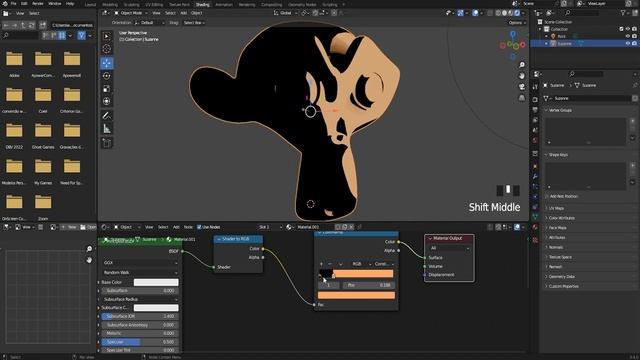
Task: Select the Transform tool in viewport toolbar
Action: click(107, 101)
